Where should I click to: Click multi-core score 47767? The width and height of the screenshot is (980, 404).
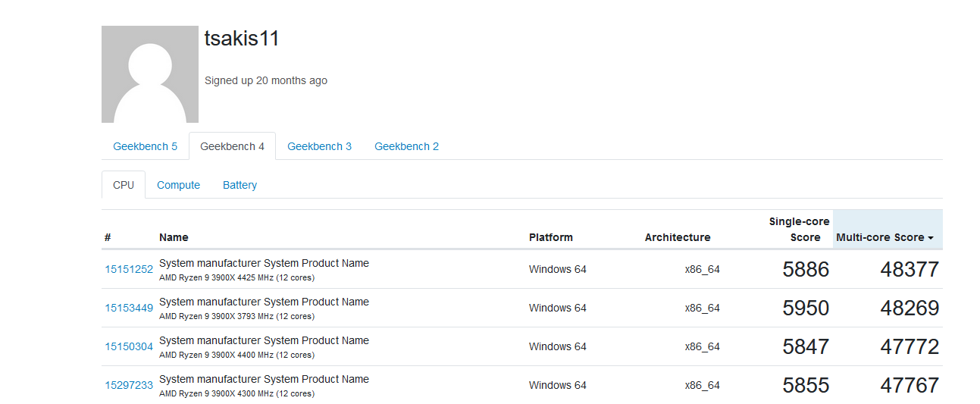(910, 385)
